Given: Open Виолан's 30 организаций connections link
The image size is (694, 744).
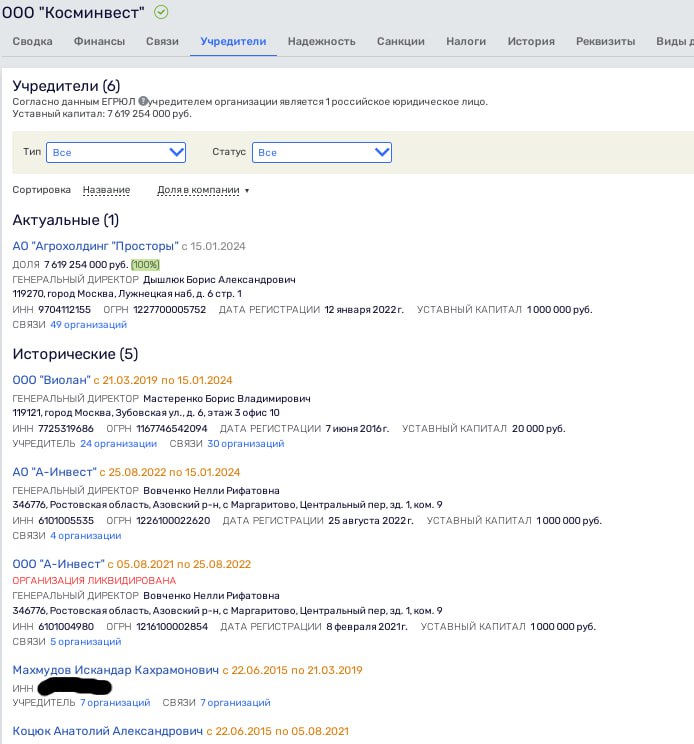Looking at the screenshot, I should click(246, 444).
